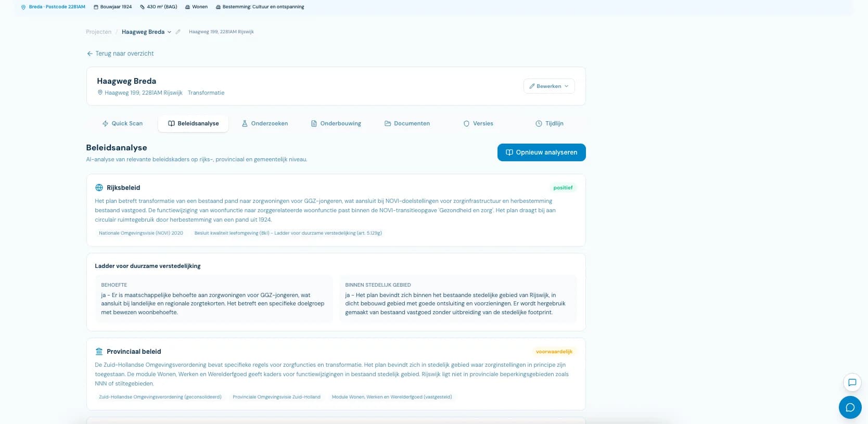Click the positief status badge
868x424 pixels.
(x=563, y=188)
